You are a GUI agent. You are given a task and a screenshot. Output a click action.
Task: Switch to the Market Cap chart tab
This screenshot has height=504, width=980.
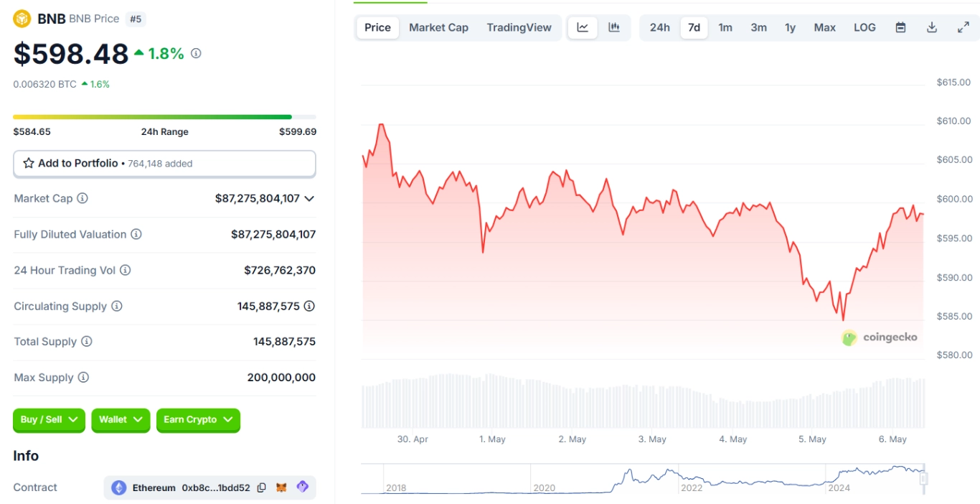coord(438,27)
